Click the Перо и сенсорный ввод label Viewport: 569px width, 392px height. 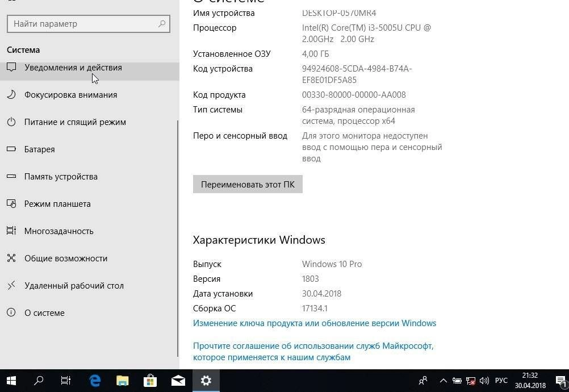[240, 136]
